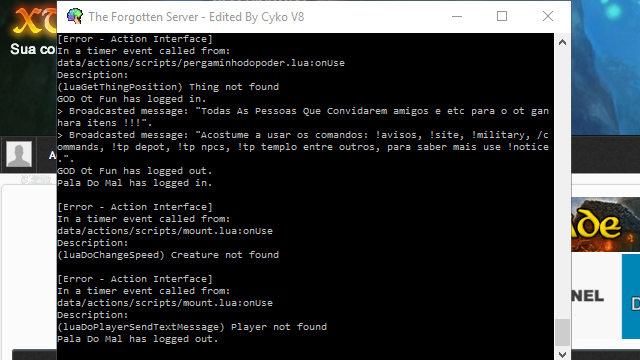640x360 pixels.
Task: Click the orange XT logo behind the console
Action: [x=35, y=20]
